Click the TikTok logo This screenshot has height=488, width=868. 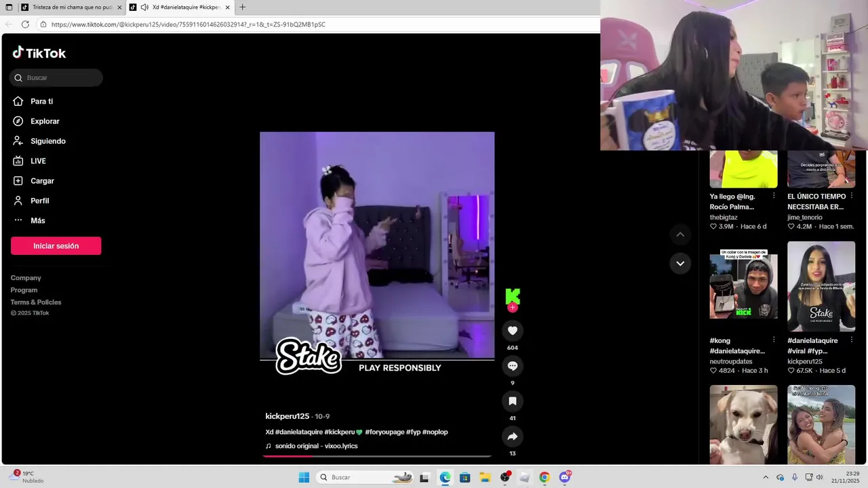(39, 53)
